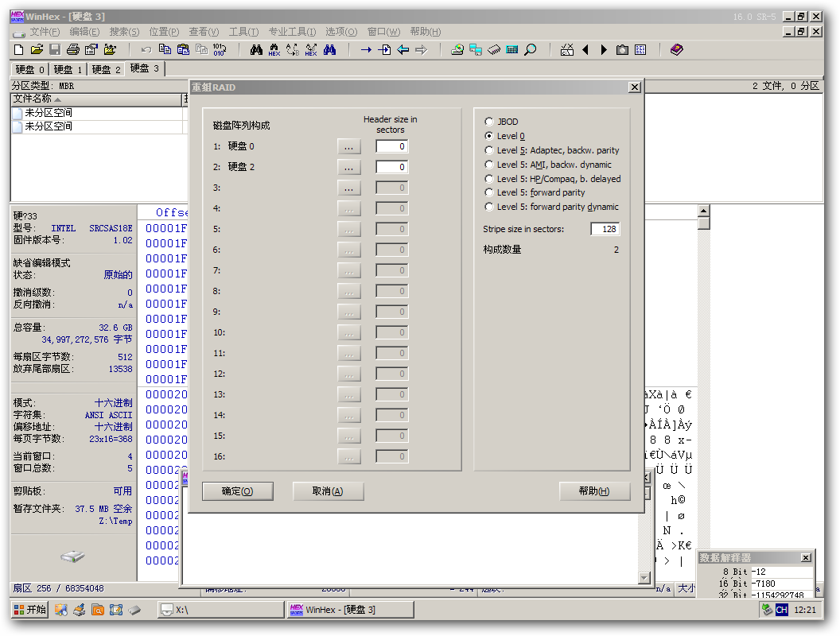Open the RAM editor chip icon

point(494,50)
